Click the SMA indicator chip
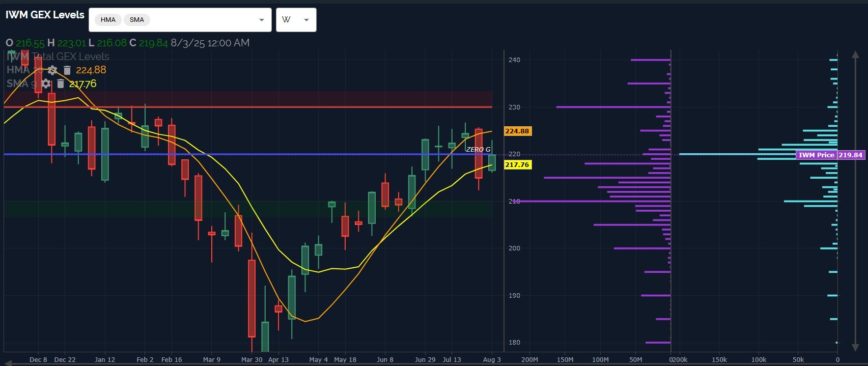This screenshot has width=868, height=366. click(x=137, y=20)
